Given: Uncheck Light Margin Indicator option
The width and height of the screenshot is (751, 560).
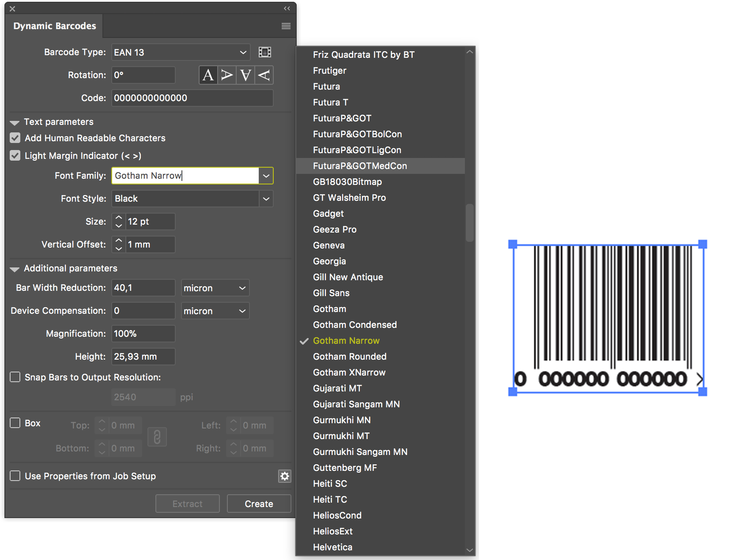Looking at the screenshot, I should click(x=15, y=155).
